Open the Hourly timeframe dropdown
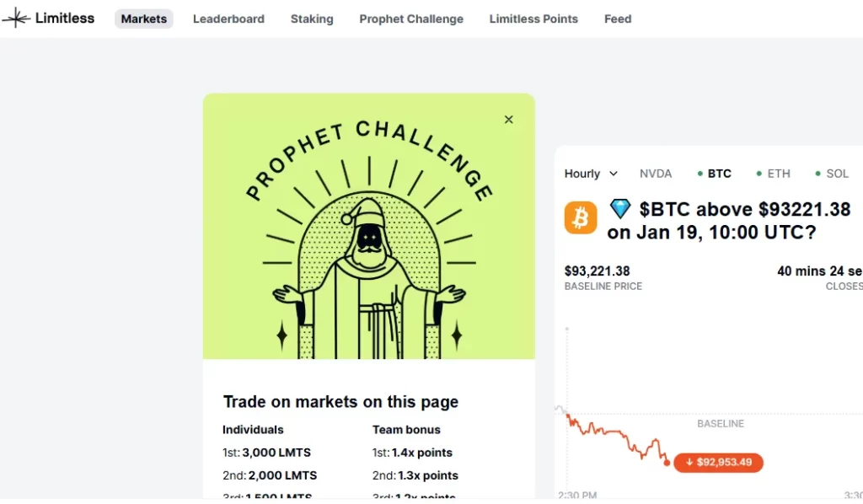 (591, 174)
